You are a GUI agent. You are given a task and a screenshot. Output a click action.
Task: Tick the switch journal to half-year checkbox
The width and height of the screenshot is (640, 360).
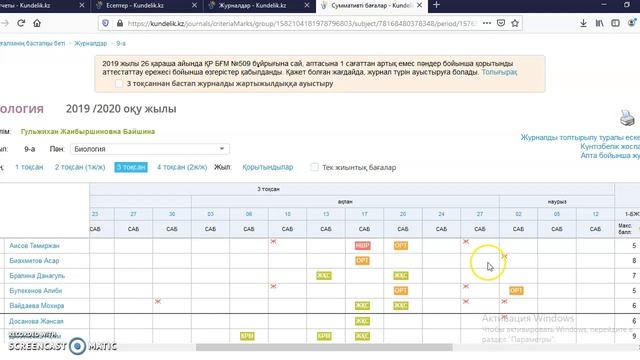[118, 83]
